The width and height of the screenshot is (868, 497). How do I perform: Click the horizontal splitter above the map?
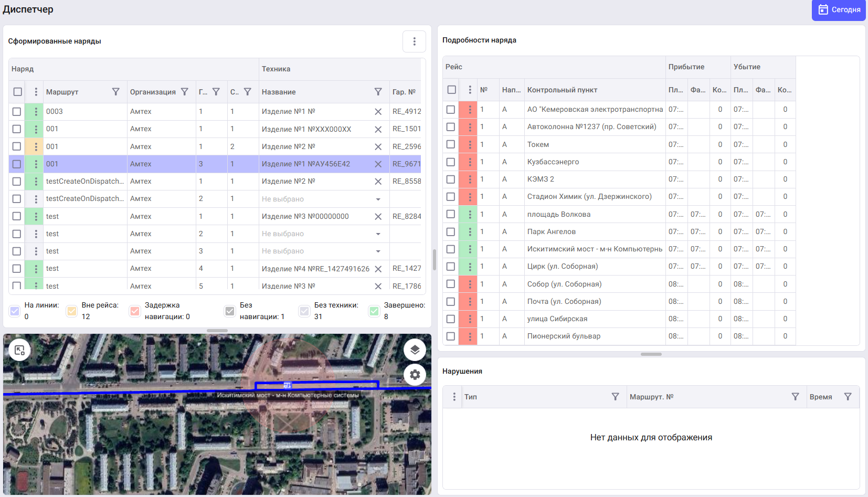[x=217, y=331]
